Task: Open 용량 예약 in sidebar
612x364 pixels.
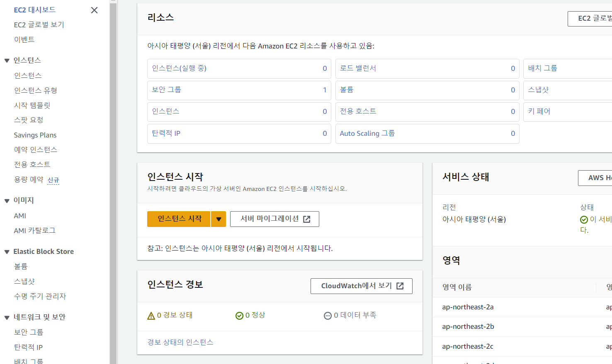Action: (29, 180)
